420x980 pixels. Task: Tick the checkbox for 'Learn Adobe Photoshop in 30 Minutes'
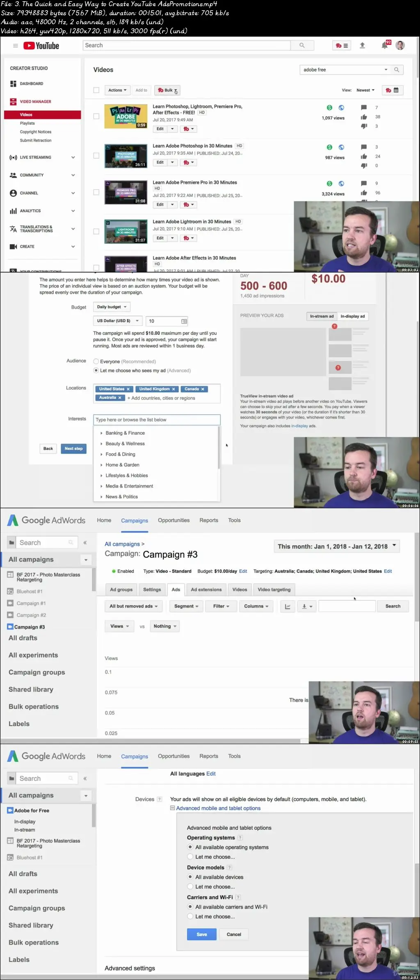pyautogui.click(x=96, y=155)
